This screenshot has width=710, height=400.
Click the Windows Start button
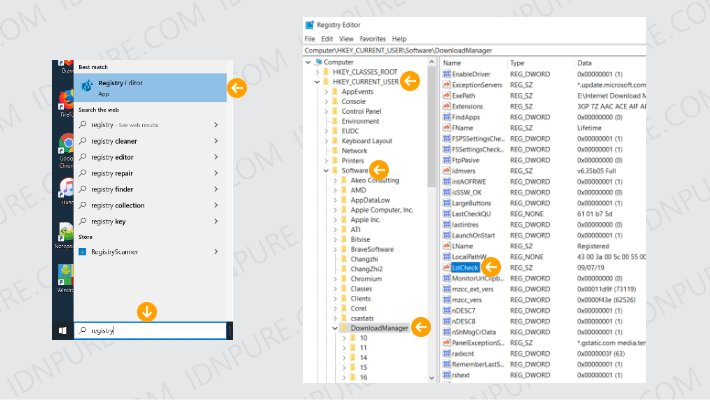63,331
